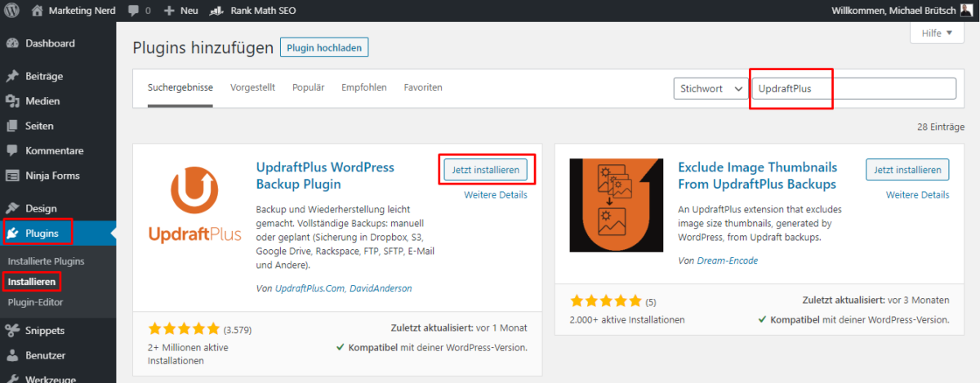Click the Marketing Nerd site name
980x383 pixels.
coord(81,11)
